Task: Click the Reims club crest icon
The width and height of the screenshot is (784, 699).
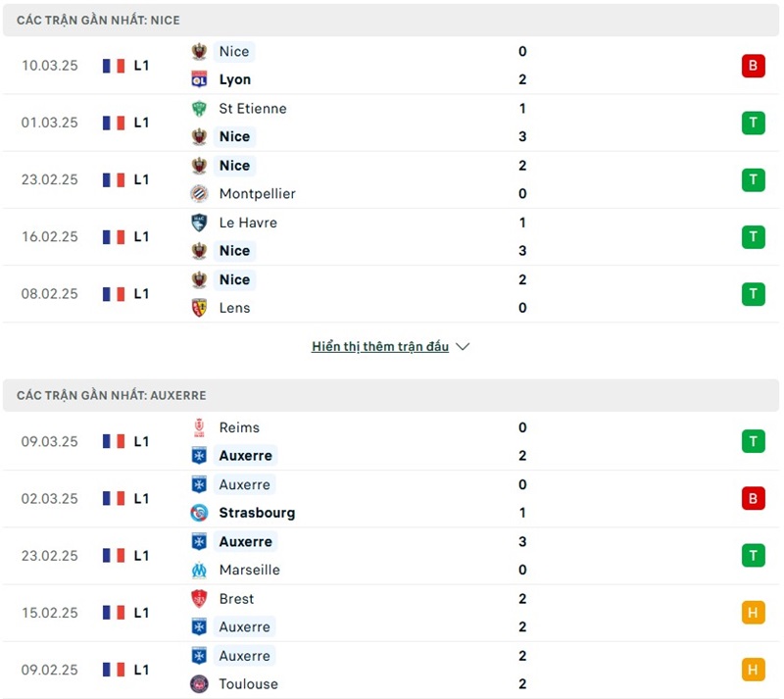Action: [x=199, y=427]
